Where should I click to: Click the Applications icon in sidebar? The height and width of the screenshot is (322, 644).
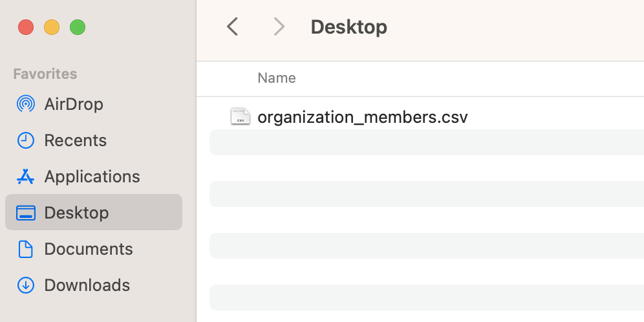click(x=26, y=177)
